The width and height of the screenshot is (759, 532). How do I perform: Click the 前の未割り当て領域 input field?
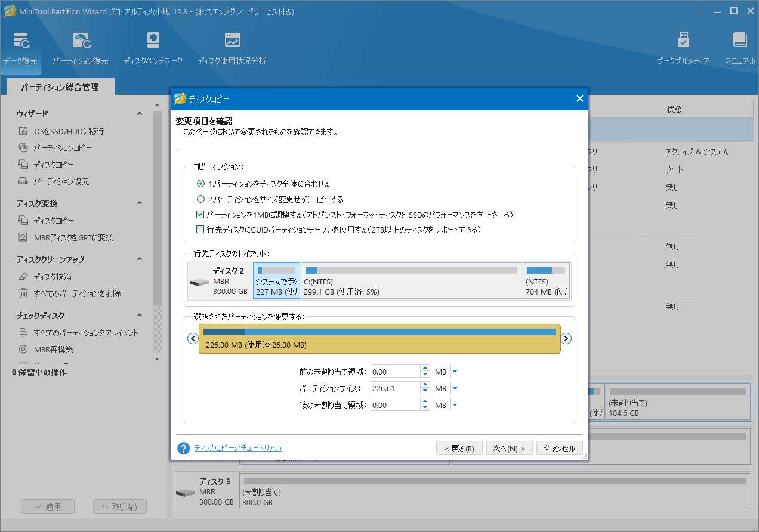395,372
